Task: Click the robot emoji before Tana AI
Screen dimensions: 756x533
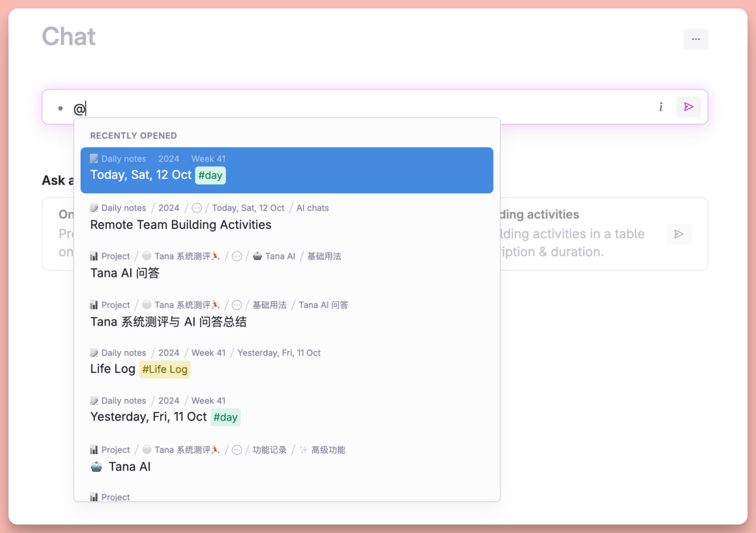Action: [96, 466]
